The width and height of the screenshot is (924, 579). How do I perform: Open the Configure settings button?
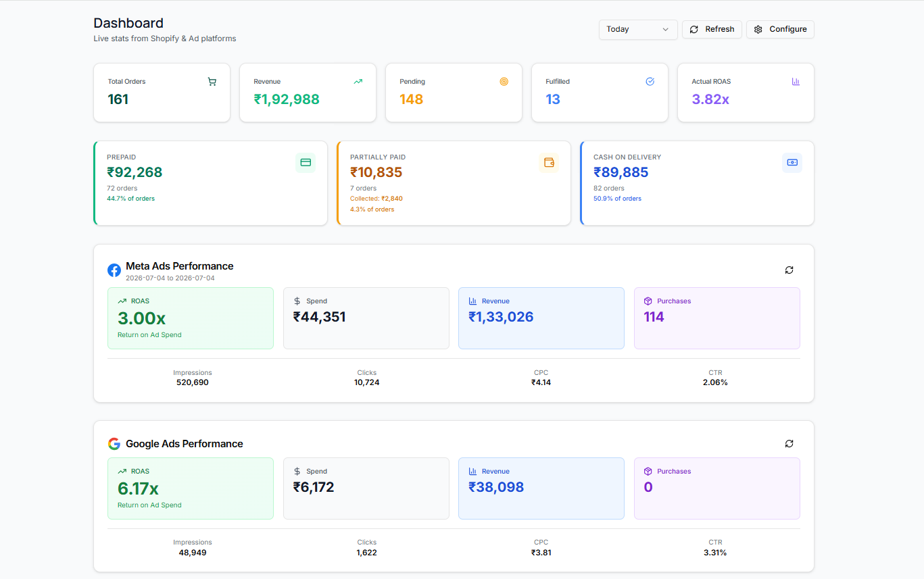(x=781, y=30)
